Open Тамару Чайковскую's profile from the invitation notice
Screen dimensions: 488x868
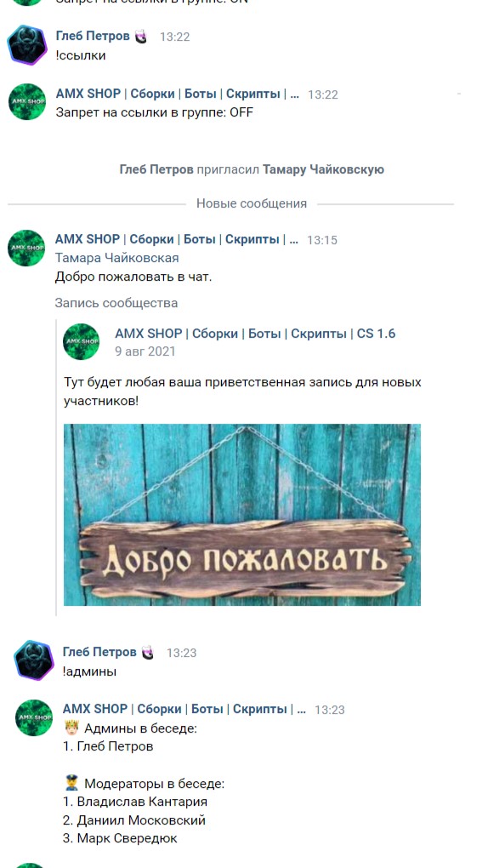(x=323, y=169)
